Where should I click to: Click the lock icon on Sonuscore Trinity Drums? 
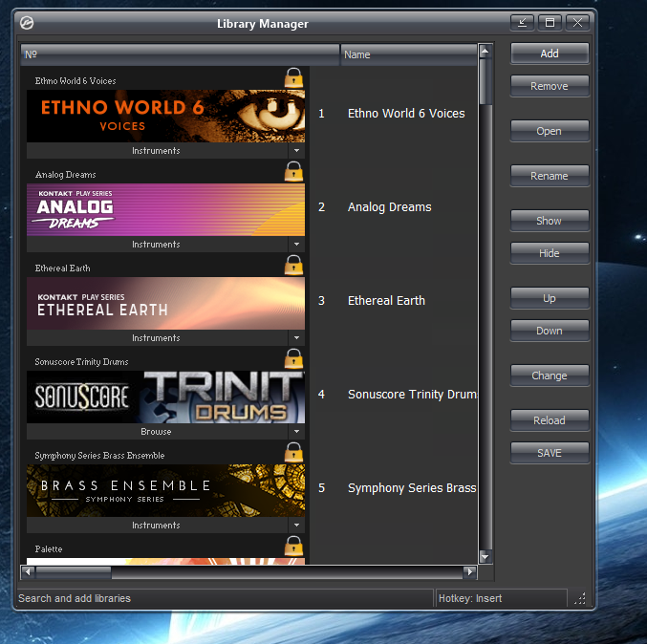point(293,359)
